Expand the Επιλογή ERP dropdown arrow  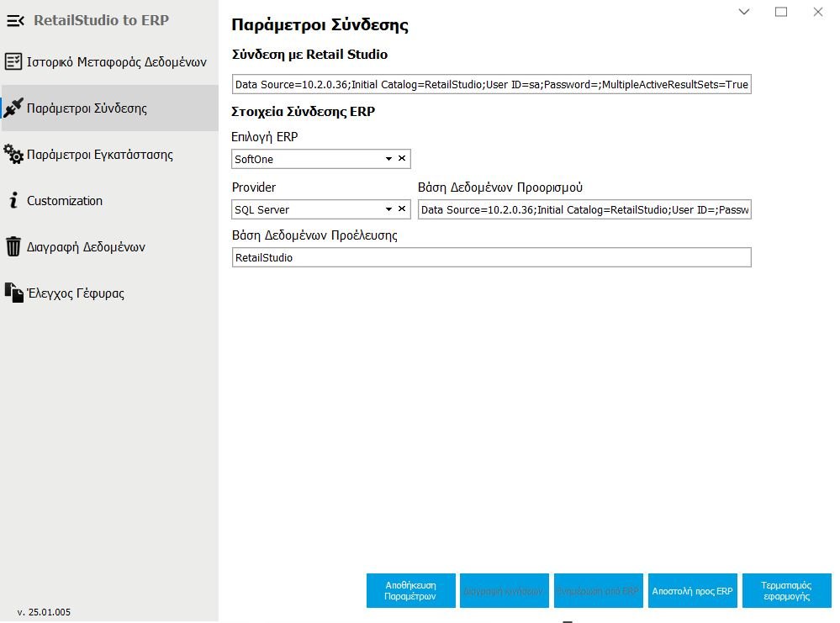[x=388, y=159]
